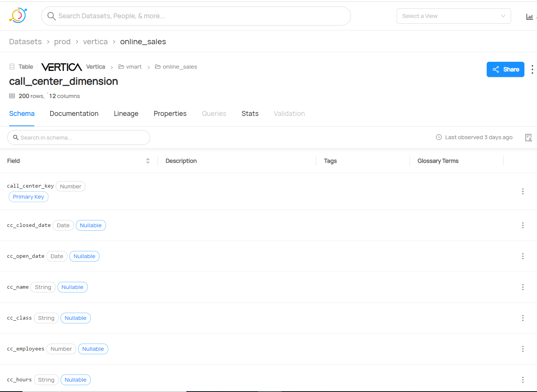Click the online_sales breadcrumb text
The image size is (537, 392).
click(x=143, y=42)
